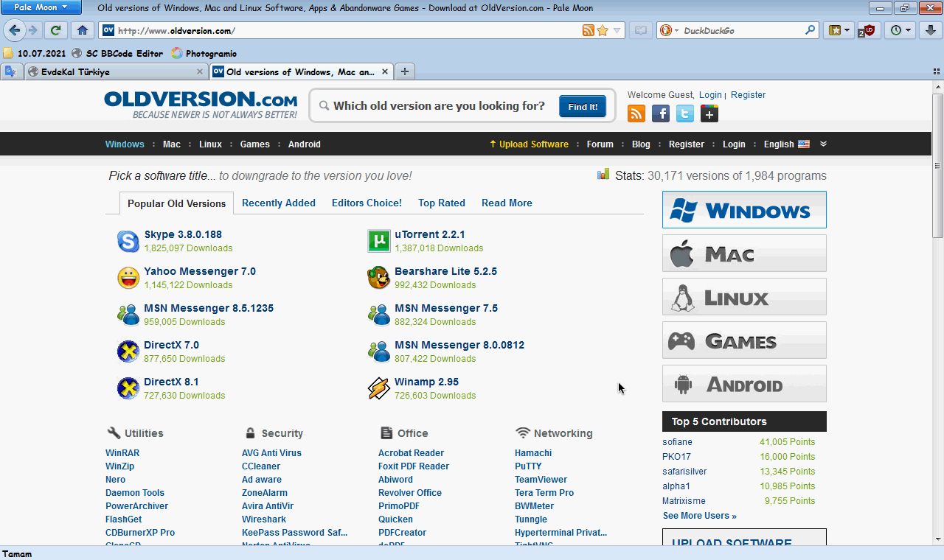944x560 pixels.
Task: Open Photogramio bookmark
Action: [204, 53]
